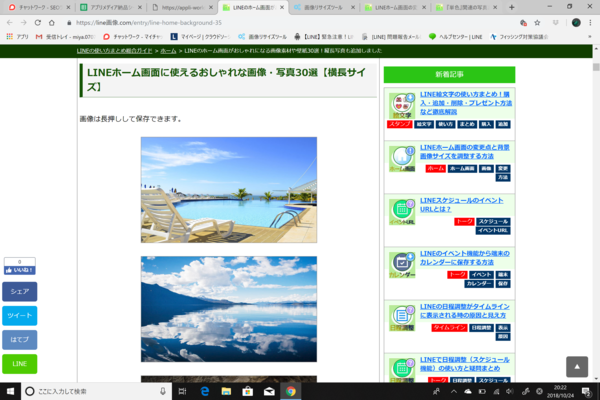The width and height of the screenshot is (600, 400).
Task: Click the browser back arrow
Action: (x=10, y=23)
